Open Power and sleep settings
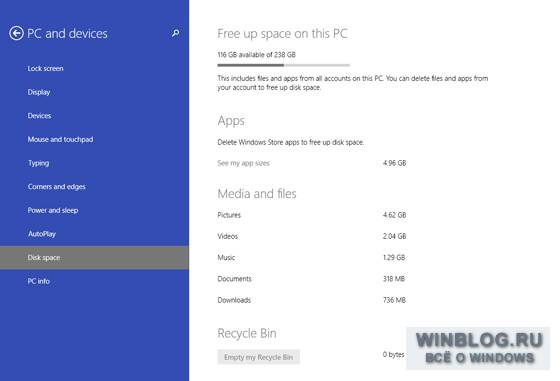This screenshot has width=560, height=381. (x=53, y=210)
